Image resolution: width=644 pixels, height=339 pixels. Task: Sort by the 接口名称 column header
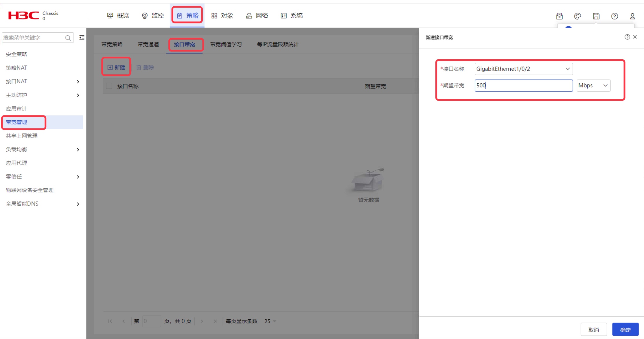pyautogui.click(x=128, y=86)
